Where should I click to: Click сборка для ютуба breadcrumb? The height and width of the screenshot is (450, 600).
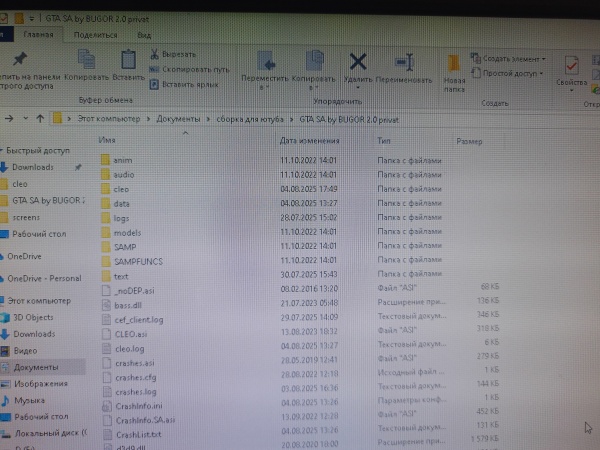250,119
